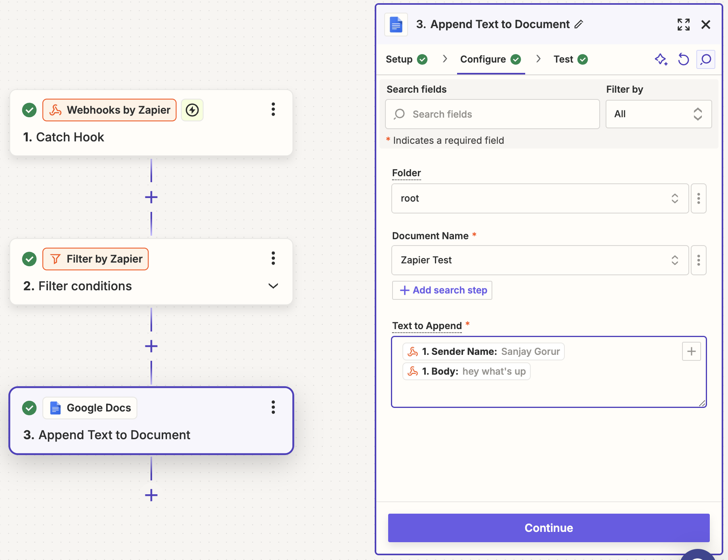Click the Folder field label
728x560 pixels.
click(x=406, y=173)
